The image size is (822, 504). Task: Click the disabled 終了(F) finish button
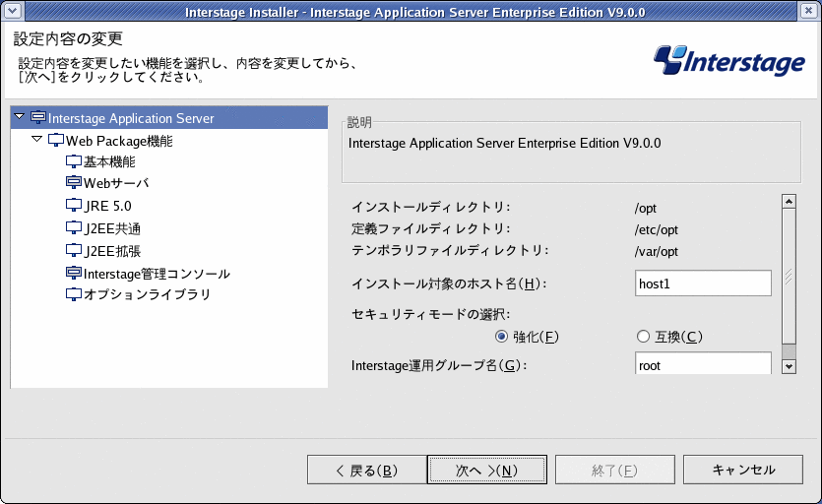tap(615, 470)
